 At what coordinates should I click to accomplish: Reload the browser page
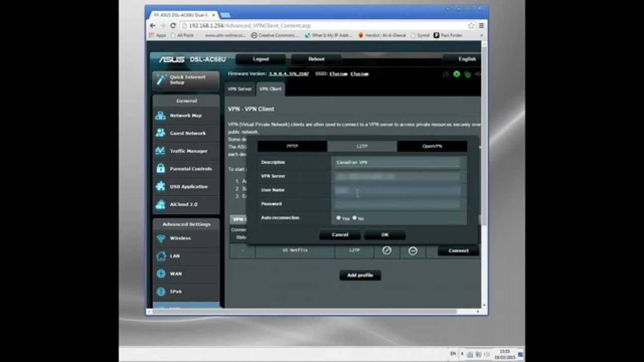[173, 26]
